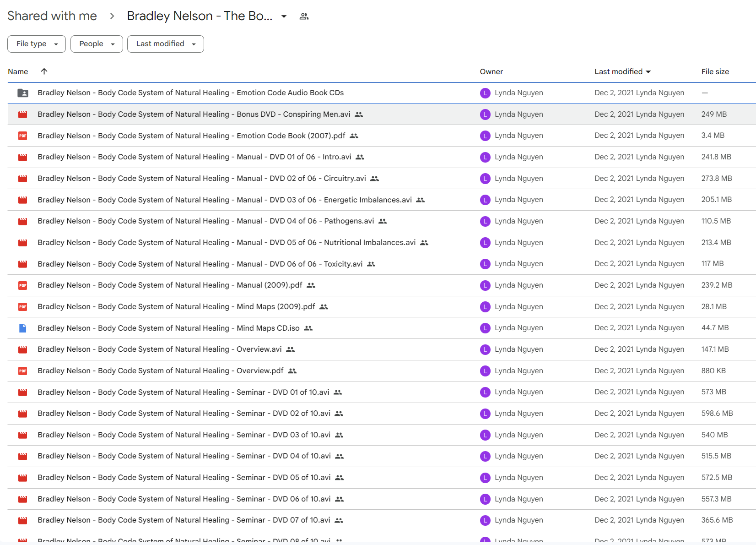
Task: Click the modified date in the Manual (2009).pdf row
Action: click(x=639, y=285)
